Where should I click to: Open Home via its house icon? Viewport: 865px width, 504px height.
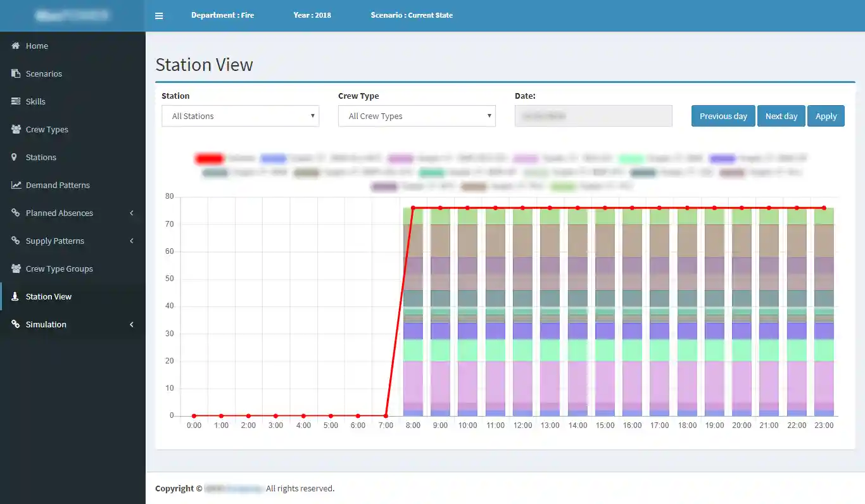[16, 46]
